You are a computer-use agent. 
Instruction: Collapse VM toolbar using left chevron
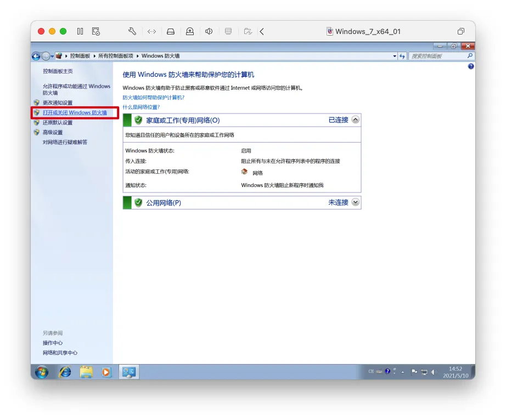(262, 31)
